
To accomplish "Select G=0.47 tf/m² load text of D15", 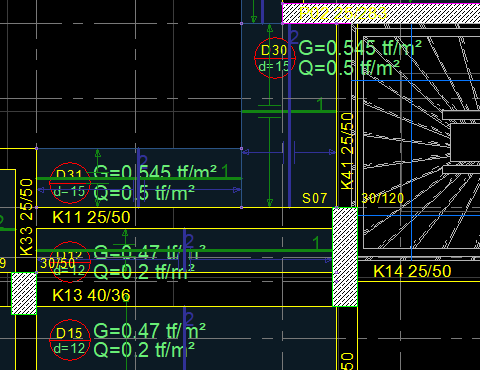I will [149, 331].
